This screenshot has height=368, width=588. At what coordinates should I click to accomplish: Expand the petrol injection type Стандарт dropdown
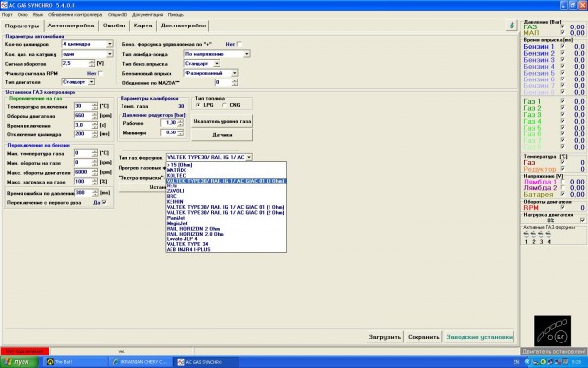point(217,64)
